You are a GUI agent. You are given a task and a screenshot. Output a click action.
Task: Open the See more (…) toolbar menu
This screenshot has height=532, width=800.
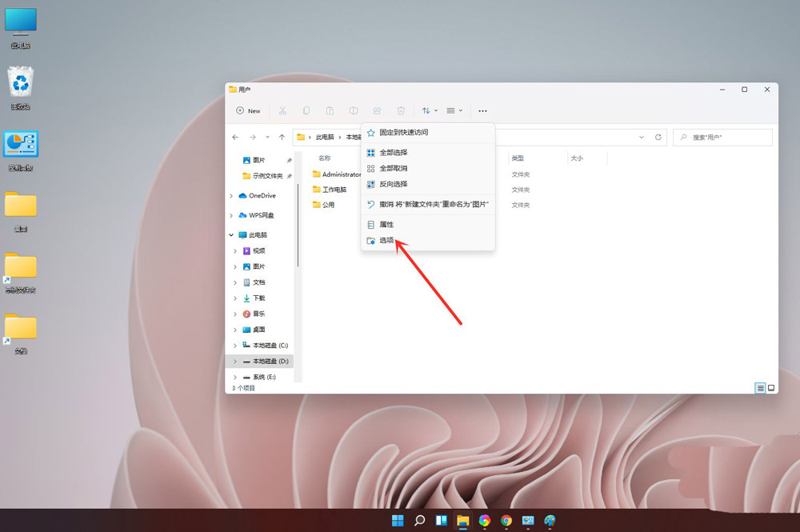click(x=483, y=110)
